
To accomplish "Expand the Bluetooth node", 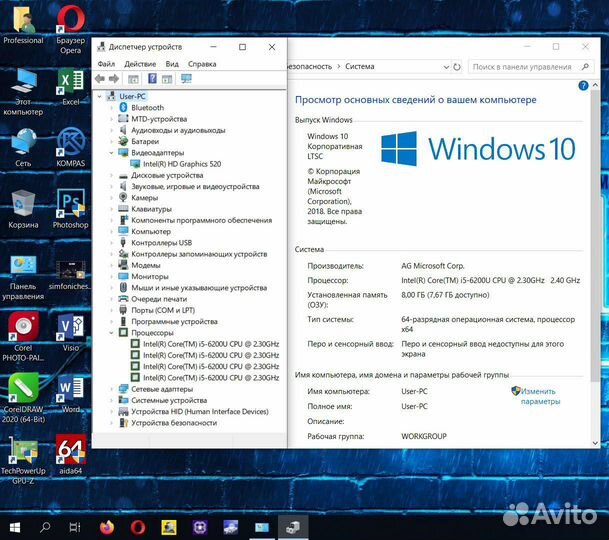I will (111, 108).
